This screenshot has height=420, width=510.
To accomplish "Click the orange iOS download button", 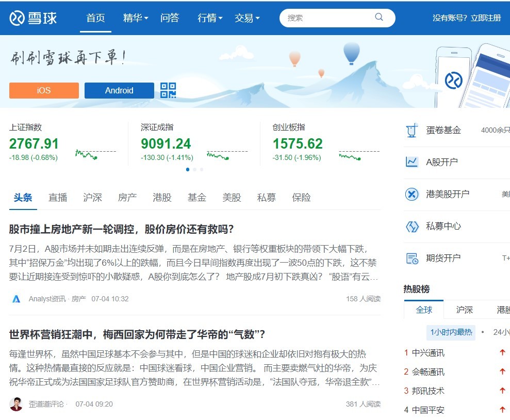I will click(x=44, y=90).
